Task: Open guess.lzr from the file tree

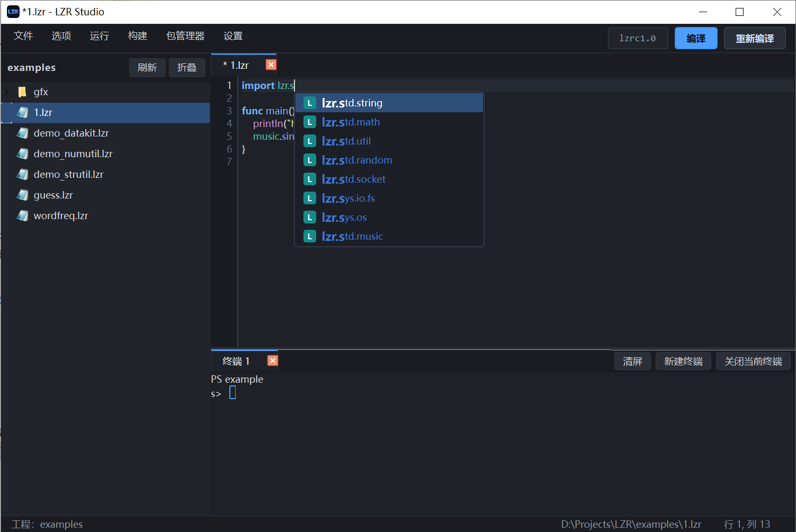Action: pos(106,195)
